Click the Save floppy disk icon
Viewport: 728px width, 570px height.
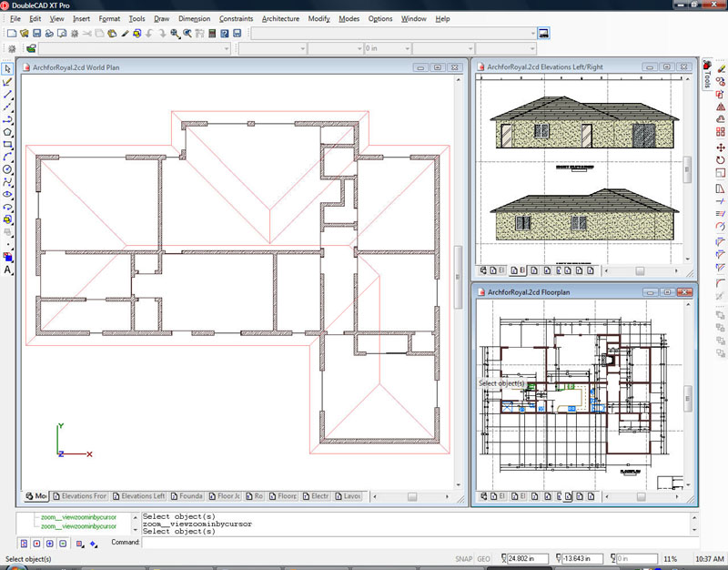point(36,33)
